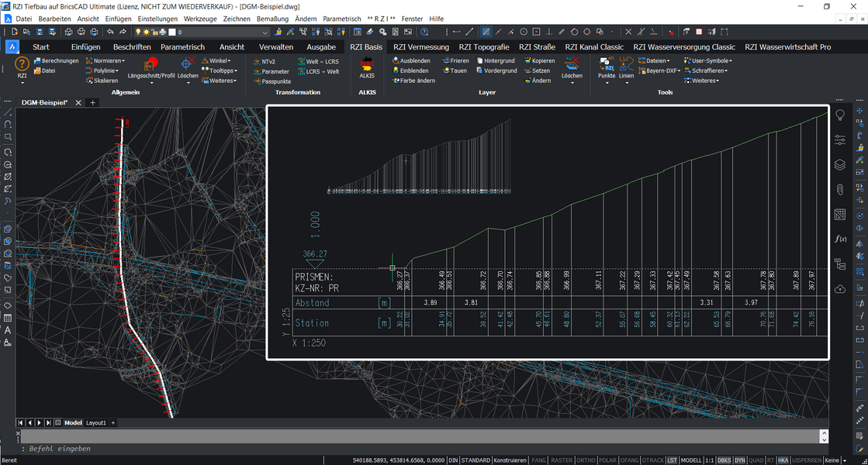This screenshot has height=465, width=868.
Task: Click the Tauen layer tool
Action: tap(455, 71)
